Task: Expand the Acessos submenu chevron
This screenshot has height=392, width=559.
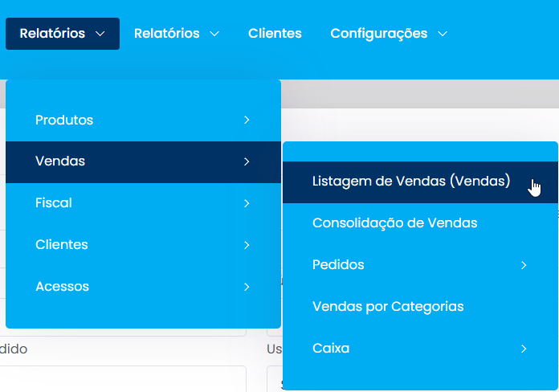Action: (x=247, y=287)
